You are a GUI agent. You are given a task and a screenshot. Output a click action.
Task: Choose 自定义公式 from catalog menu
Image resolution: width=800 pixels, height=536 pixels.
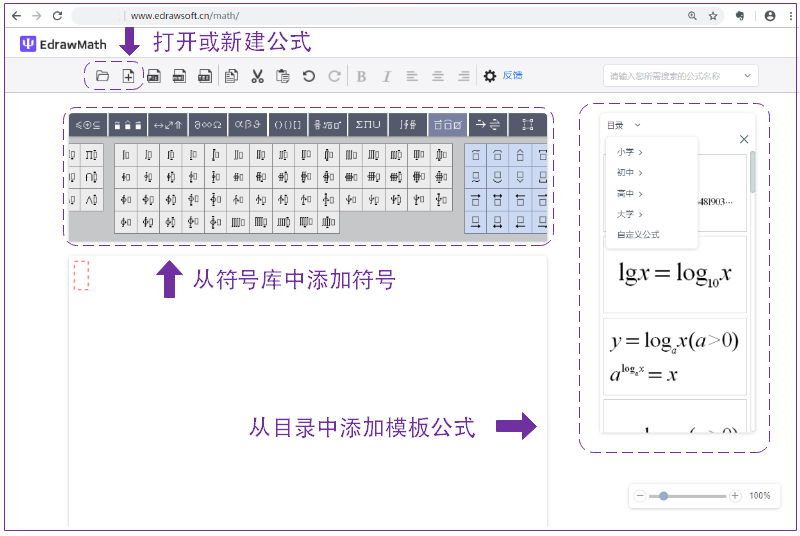(x=638, y=235)
